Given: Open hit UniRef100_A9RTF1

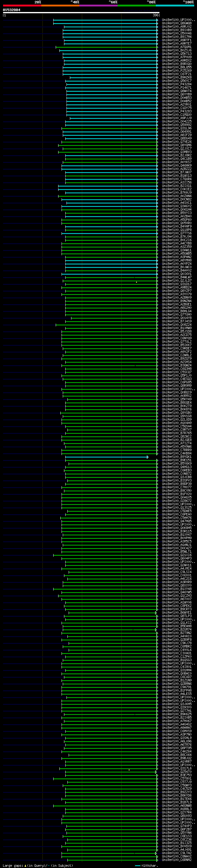Looking at the screenshot, I should [x=176, y=40].
